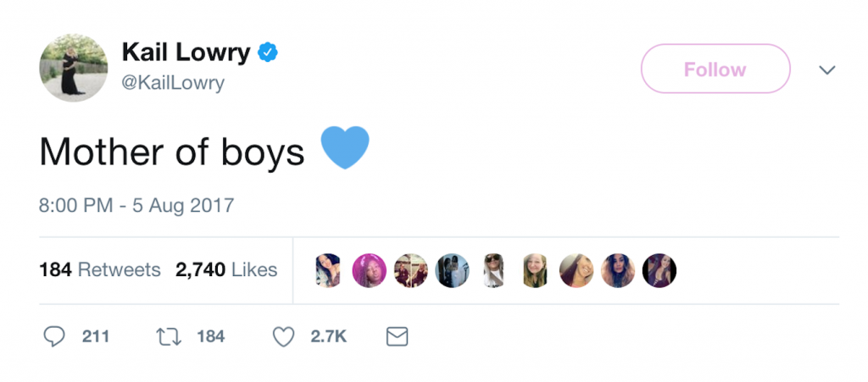
Task: Open Kail Lowry's profile picture
Action: [74, 69]
